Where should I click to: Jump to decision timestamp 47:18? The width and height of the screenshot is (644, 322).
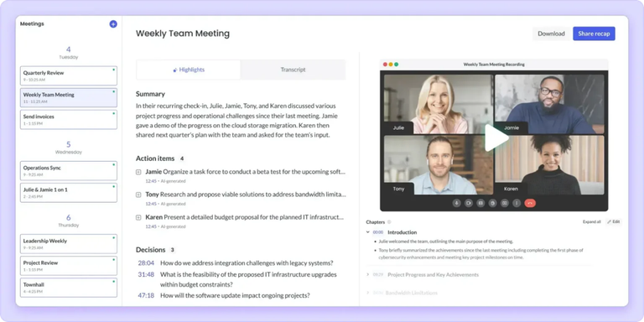(146, 295)
